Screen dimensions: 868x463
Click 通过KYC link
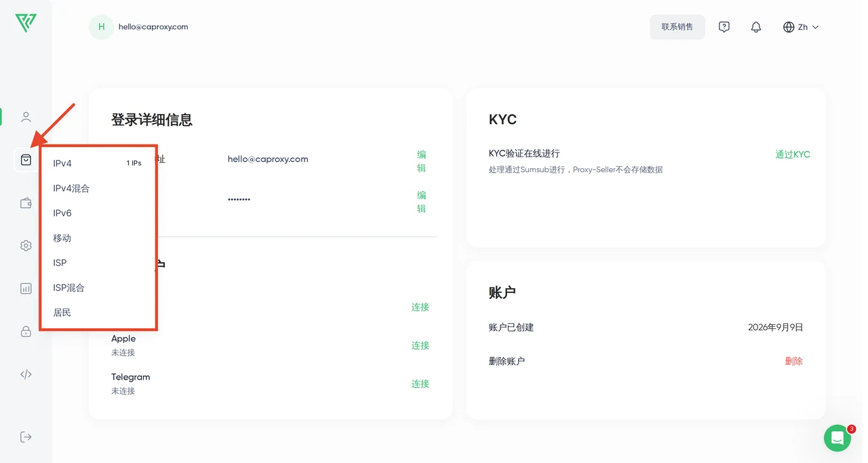coord(793,155)
